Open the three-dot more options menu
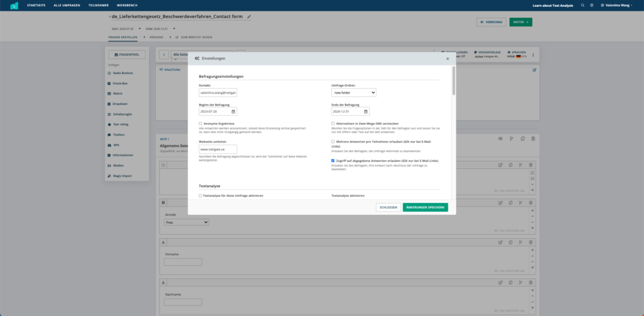644x316 pixels. 533,55
